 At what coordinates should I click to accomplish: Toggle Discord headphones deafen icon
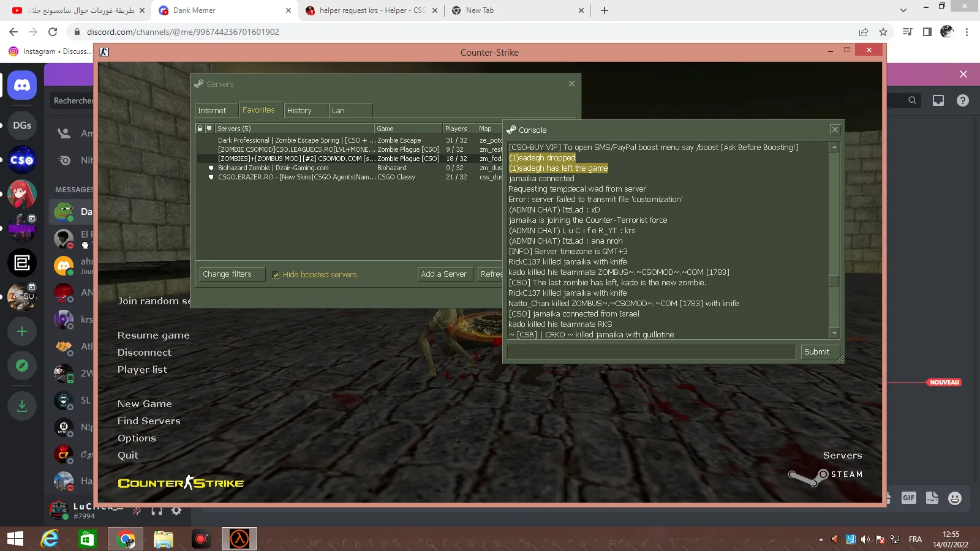coord(157,511)
